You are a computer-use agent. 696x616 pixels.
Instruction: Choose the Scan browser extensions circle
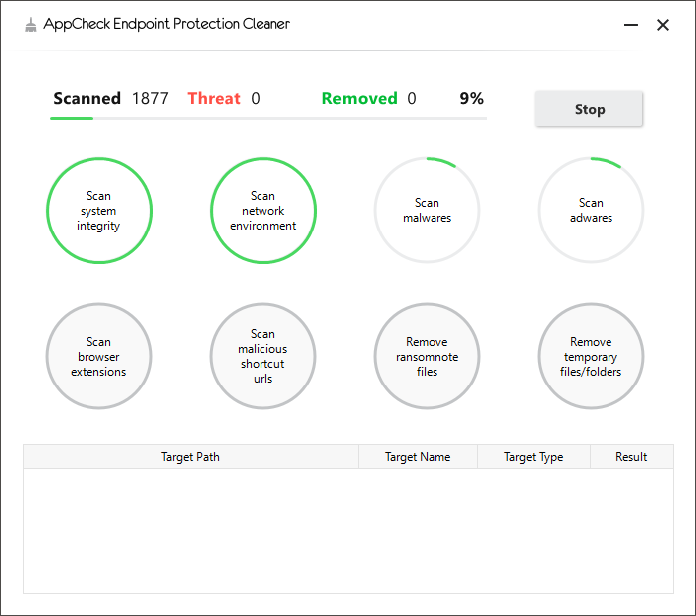pos(99,356)
